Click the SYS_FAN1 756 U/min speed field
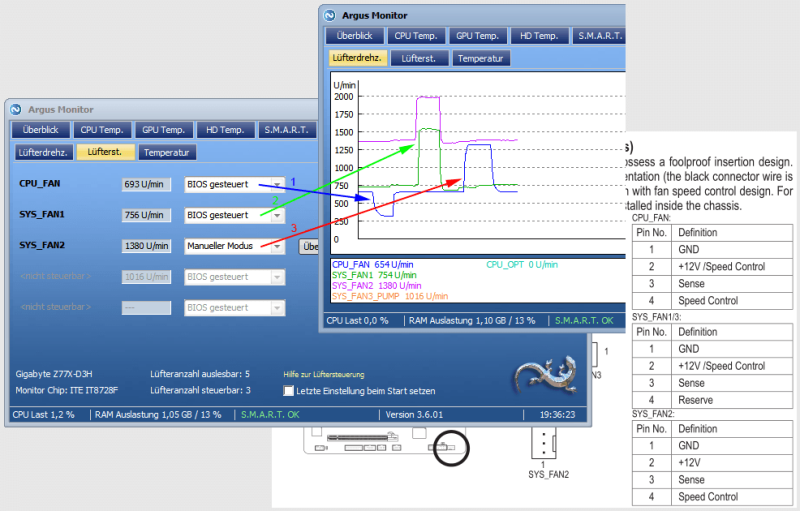800x511 pixels. click(x=146, y=215)
